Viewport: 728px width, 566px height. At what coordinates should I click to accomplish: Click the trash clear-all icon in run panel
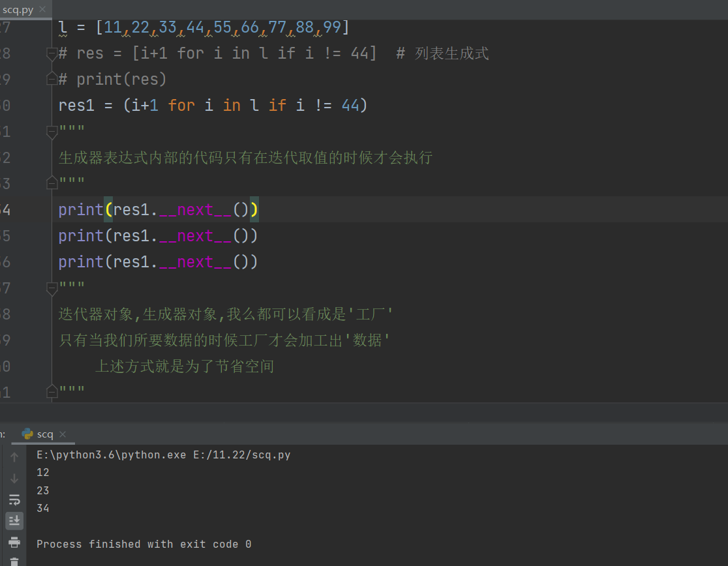click(x=14, y=561)
